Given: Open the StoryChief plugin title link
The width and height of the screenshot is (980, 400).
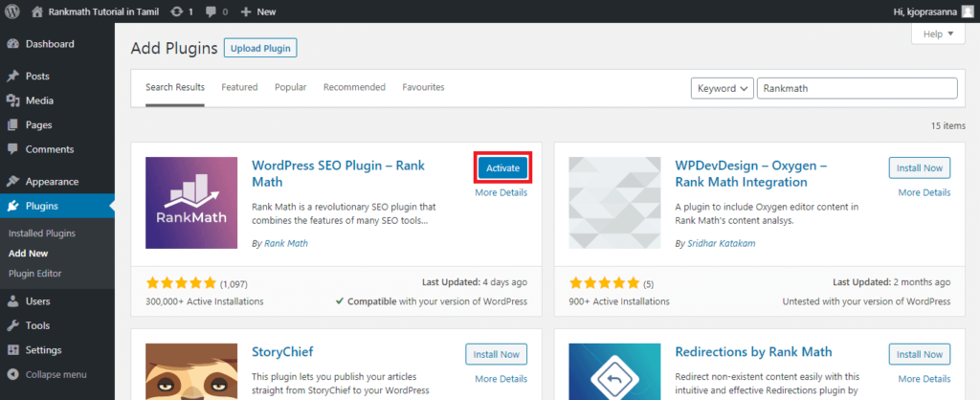Looking at the screenshot, I should pos(282,352).
